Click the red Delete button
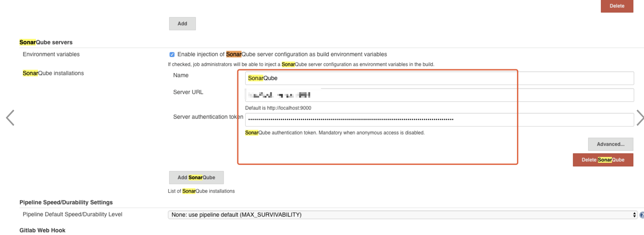 pos(617,6)
